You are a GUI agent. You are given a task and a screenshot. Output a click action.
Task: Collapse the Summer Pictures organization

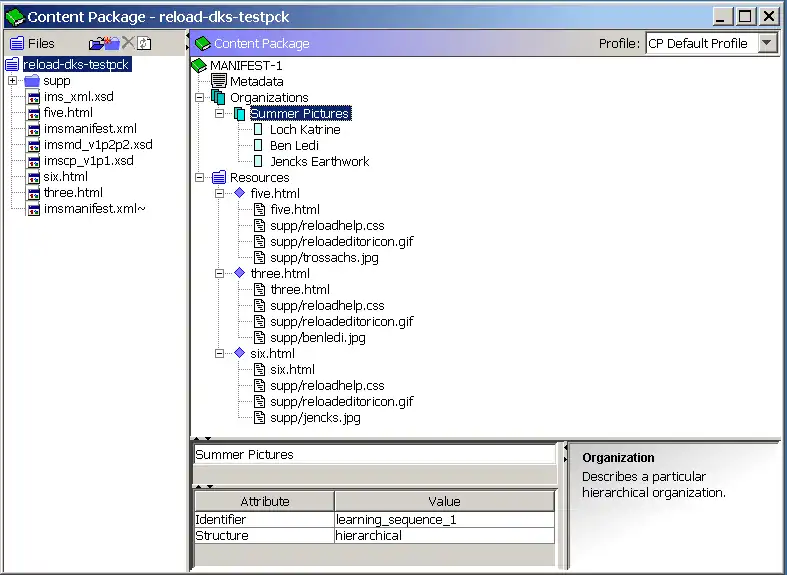(x=220, y=113)
